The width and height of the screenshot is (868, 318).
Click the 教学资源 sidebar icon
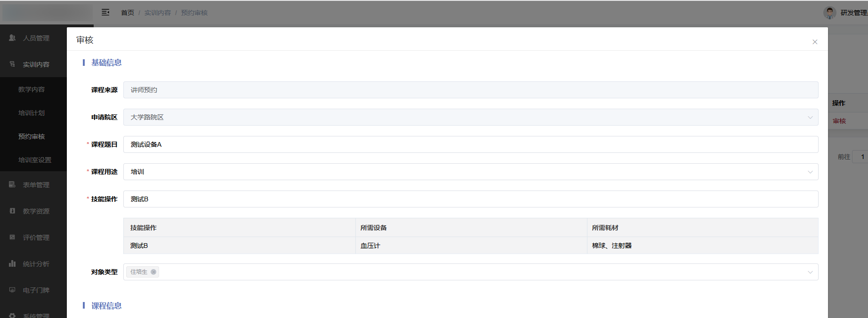[12, 211]
